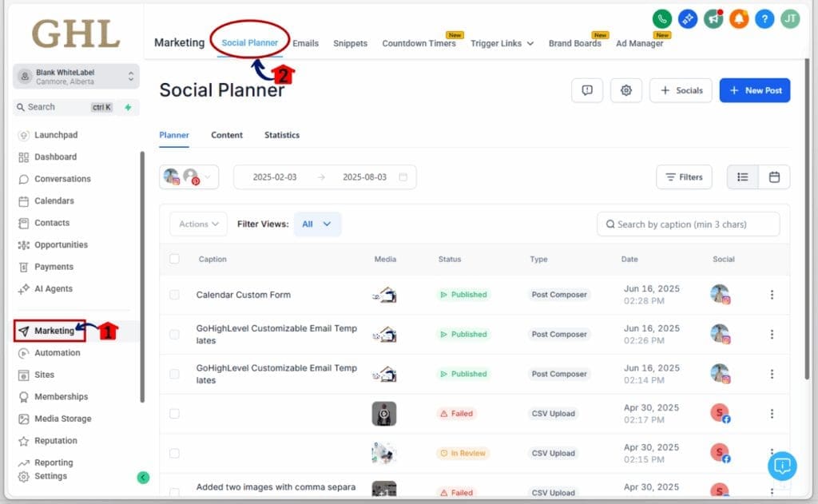Open the Filters button
The image size is (818, 504).
(x=684, y=177)
